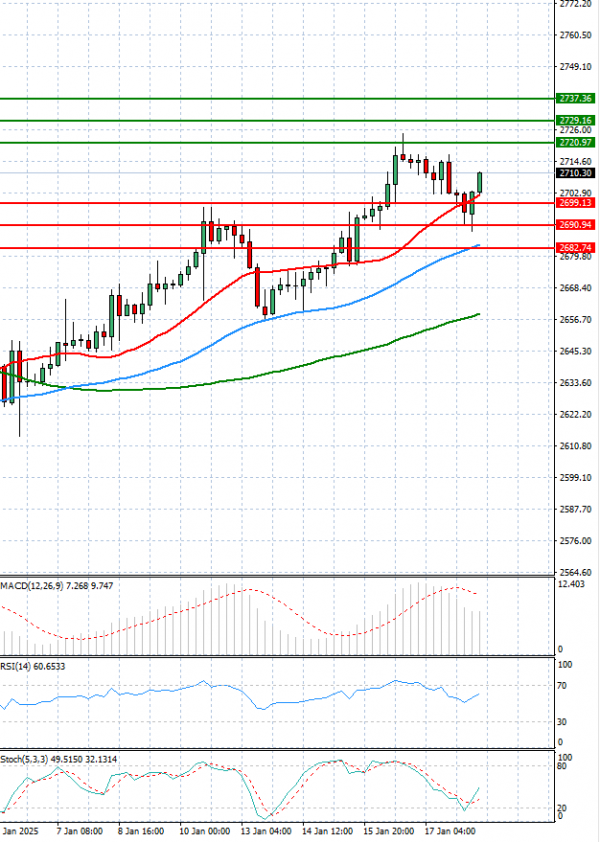The image size is (600, 842).
Task: Select the 2729.16 resistance level label
Action: coord(576,120)
